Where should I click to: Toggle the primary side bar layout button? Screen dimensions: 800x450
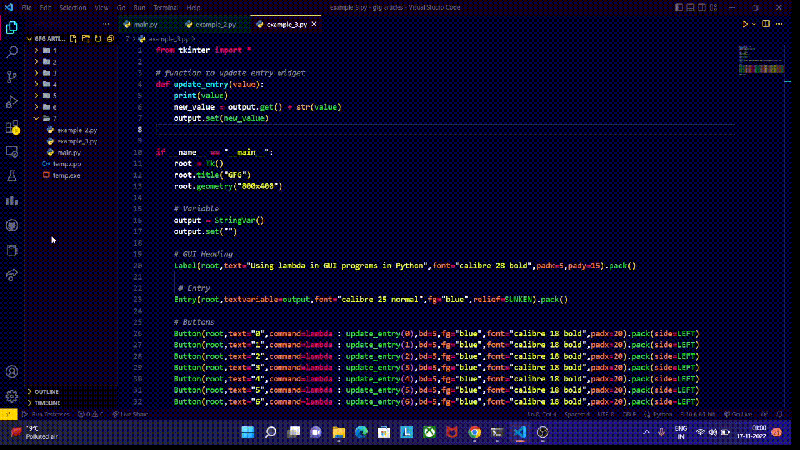pos(679,8)
